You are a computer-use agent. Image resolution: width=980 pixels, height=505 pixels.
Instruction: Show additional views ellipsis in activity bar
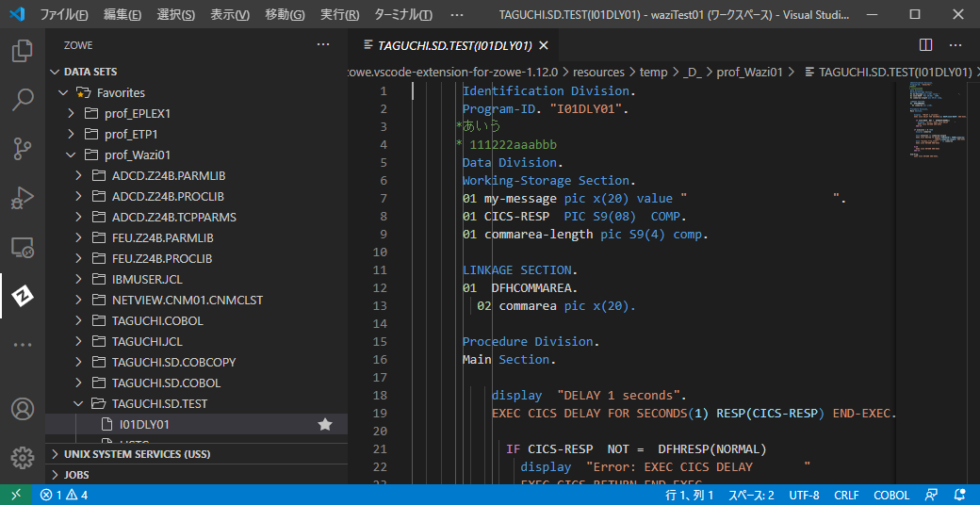[23, 345]
